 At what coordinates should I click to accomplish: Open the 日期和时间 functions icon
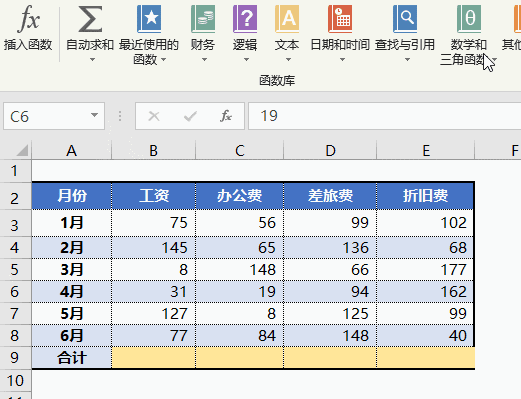click(340, 19)
